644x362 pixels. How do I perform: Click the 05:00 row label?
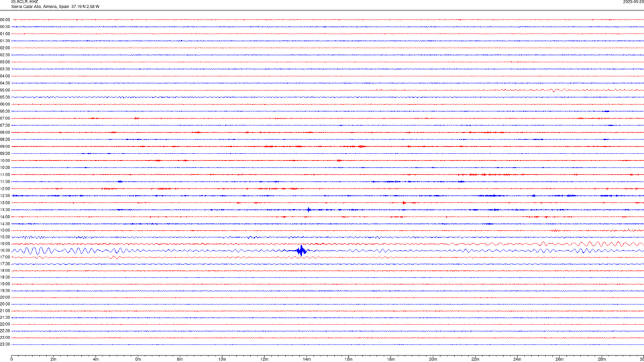click(5, 90)
